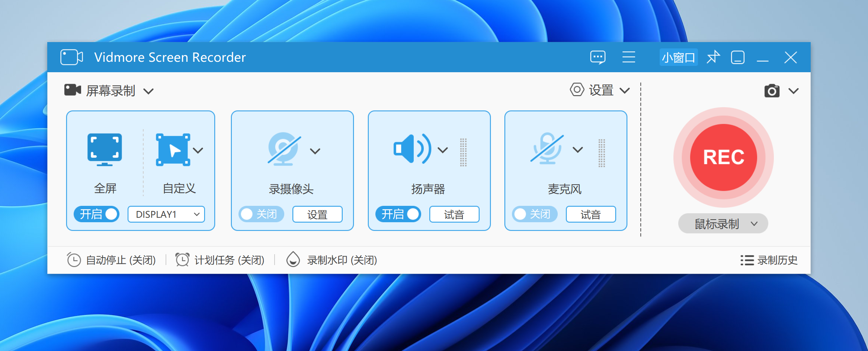Toggle the webcam 关闭 switch on
868x351 pixels.
[261, 214]
